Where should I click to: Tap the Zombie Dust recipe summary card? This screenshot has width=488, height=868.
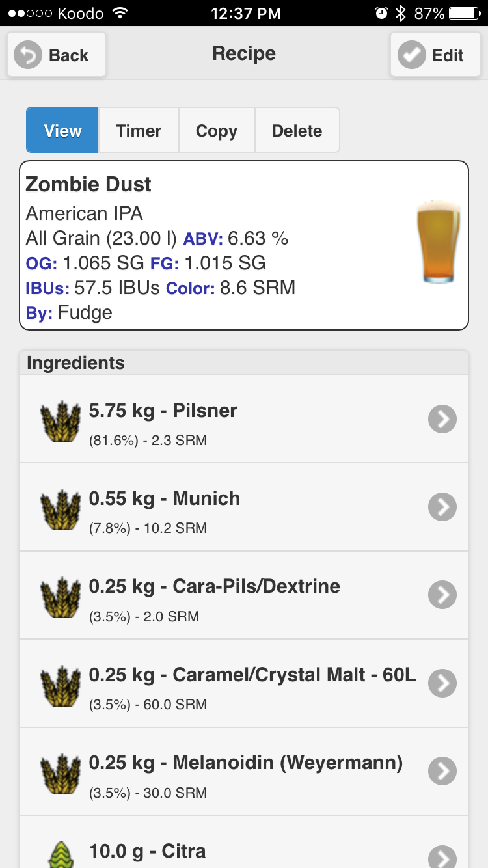pyautogui.click(x=244, y=245)
